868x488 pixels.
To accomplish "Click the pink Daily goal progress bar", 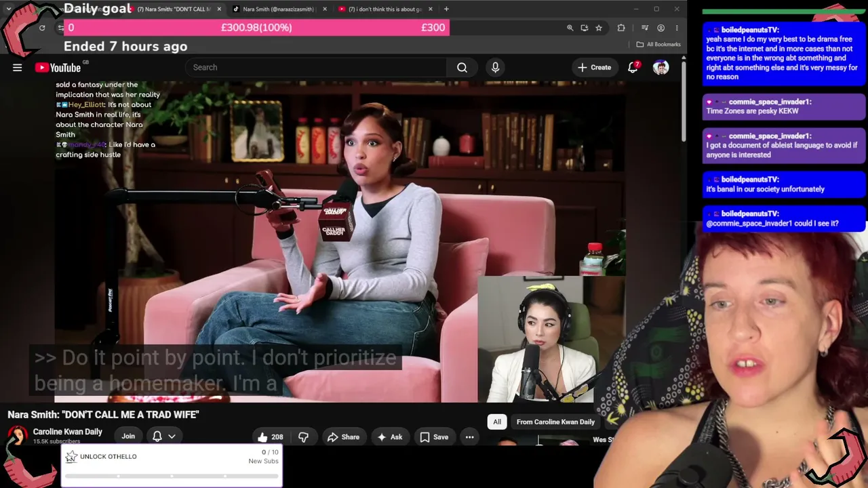I will pyautogui.click(x=256, y=27).
